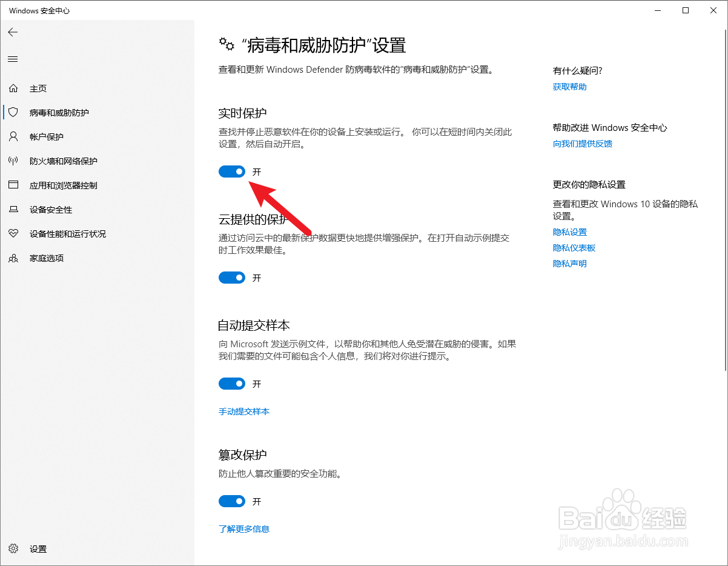Image resolution: width=728 pixels, height=566 pixels.
Task: Click the 篡改保护 heading
Action: (x=243, y=454)
